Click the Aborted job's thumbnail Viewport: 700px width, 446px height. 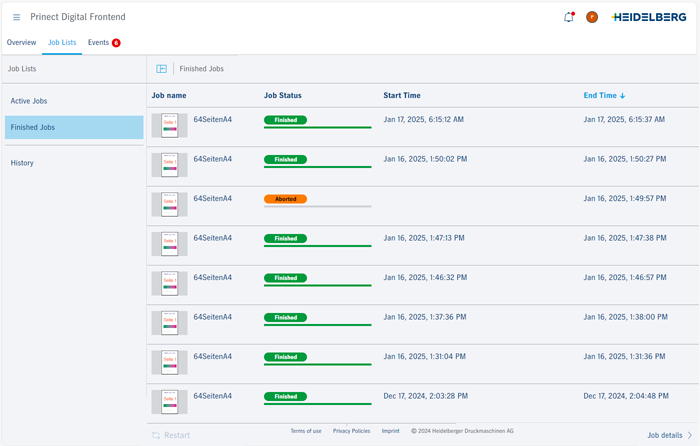169,205
